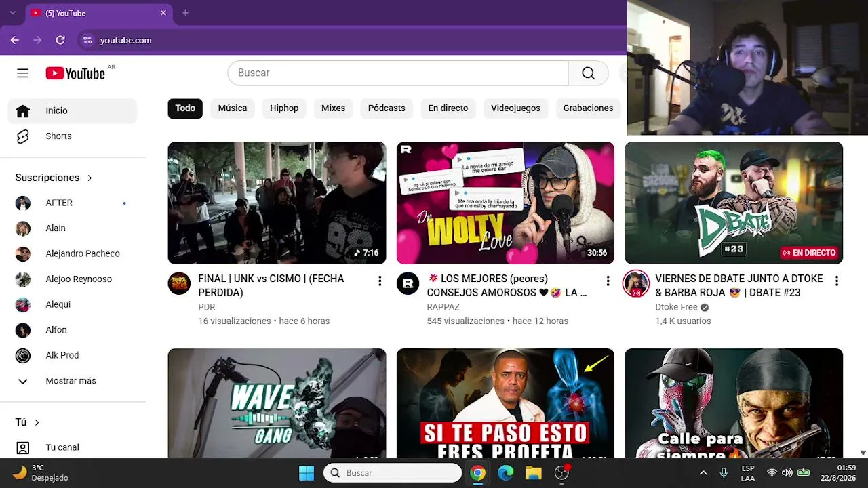Open the YouTube hamburger guide menu
The width and height of the screenshot is (868, 488).
click(x=23, y=73)
